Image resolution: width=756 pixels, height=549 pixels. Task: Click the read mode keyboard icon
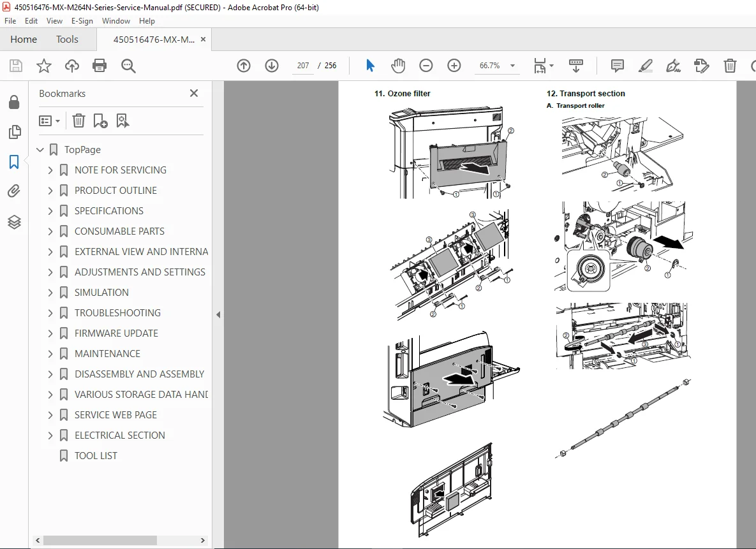pyautogui.click(x=575, y=66)
